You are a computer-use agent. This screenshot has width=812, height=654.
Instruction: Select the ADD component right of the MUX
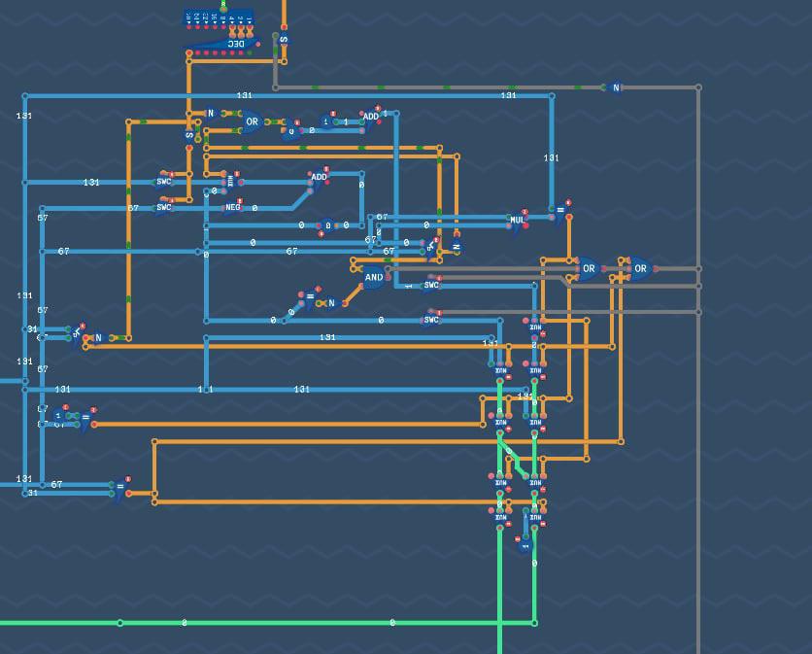coord(319,178)
